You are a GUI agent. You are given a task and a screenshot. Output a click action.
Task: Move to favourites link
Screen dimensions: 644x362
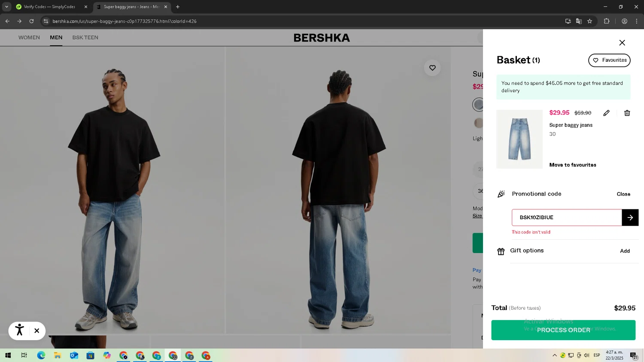(573, 165)
